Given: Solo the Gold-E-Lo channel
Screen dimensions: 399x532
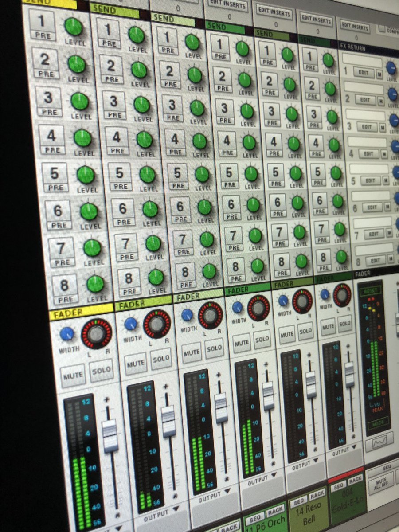Looking at the screenshot, I should (x=345, y=324).
